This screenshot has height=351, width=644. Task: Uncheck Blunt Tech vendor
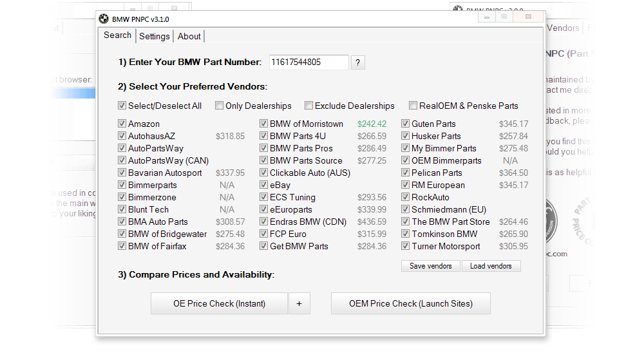[122, 209]
